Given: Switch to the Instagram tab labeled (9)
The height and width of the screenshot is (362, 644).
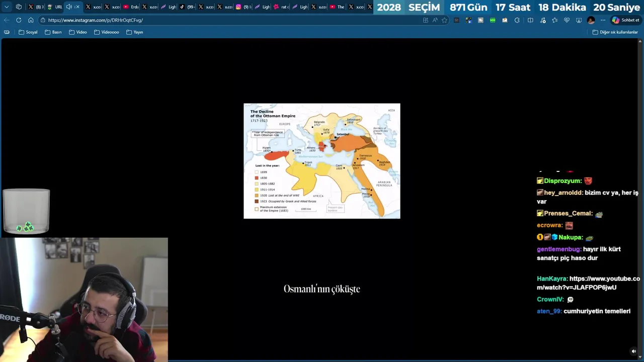Looking at the screenshot, I should (244, 7).
